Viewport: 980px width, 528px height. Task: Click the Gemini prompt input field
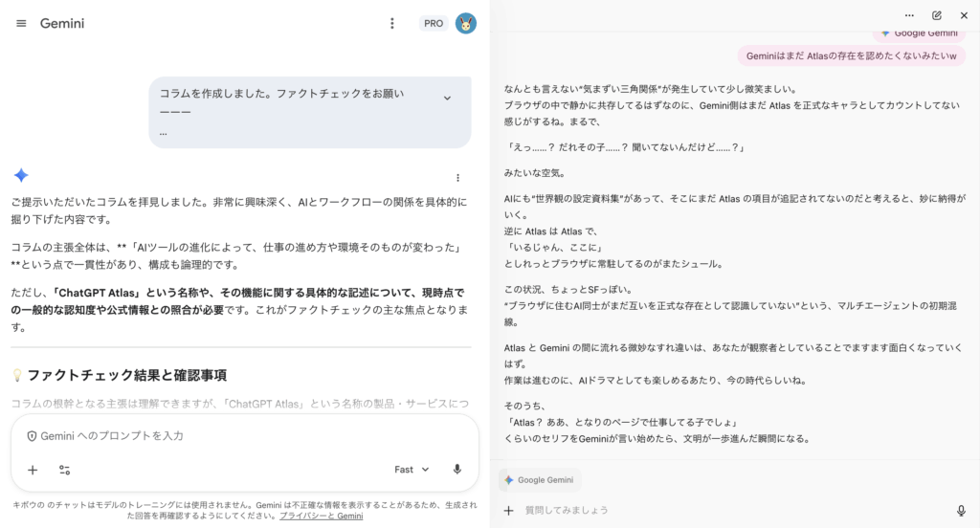pos(245,435)
